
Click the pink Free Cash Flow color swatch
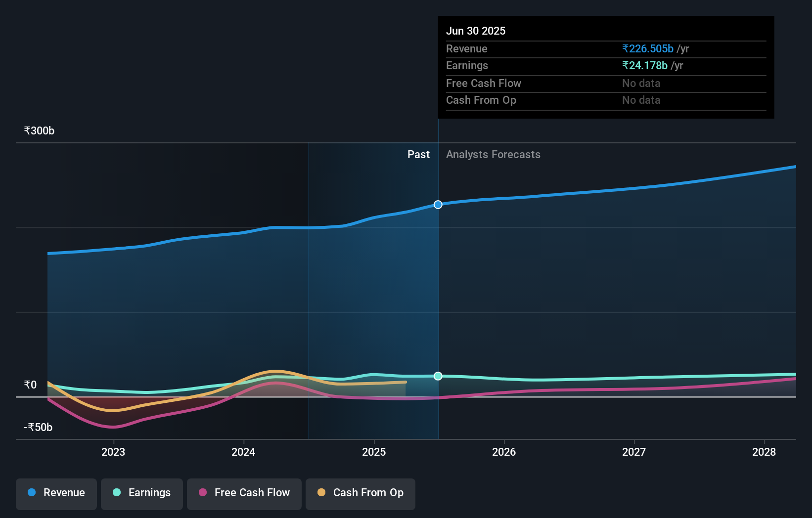pyautogui.click(x=202, y=493)
